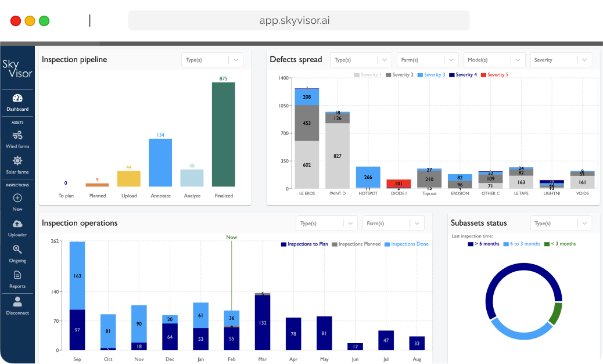603x364 pixels.
Task: Expand Type(s) dropdown in Inspection pipeline
Action: (x=212, y=60)
